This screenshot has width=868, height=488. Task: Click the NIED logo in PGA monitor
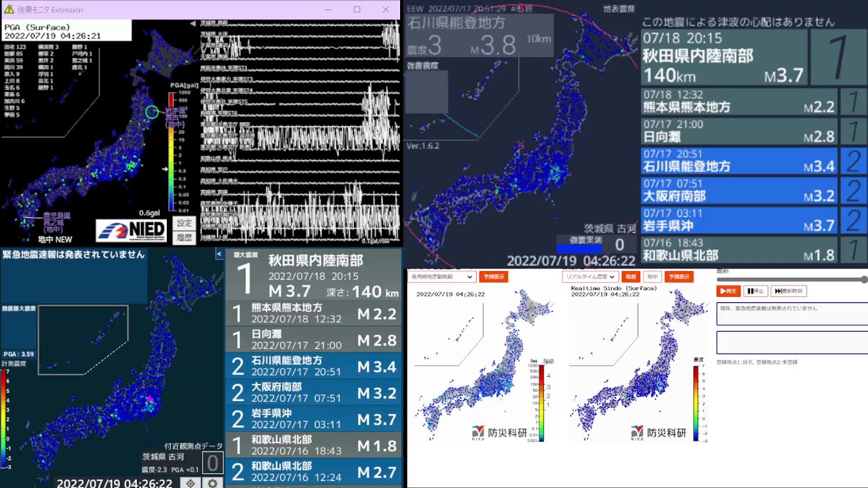(132, 230)
